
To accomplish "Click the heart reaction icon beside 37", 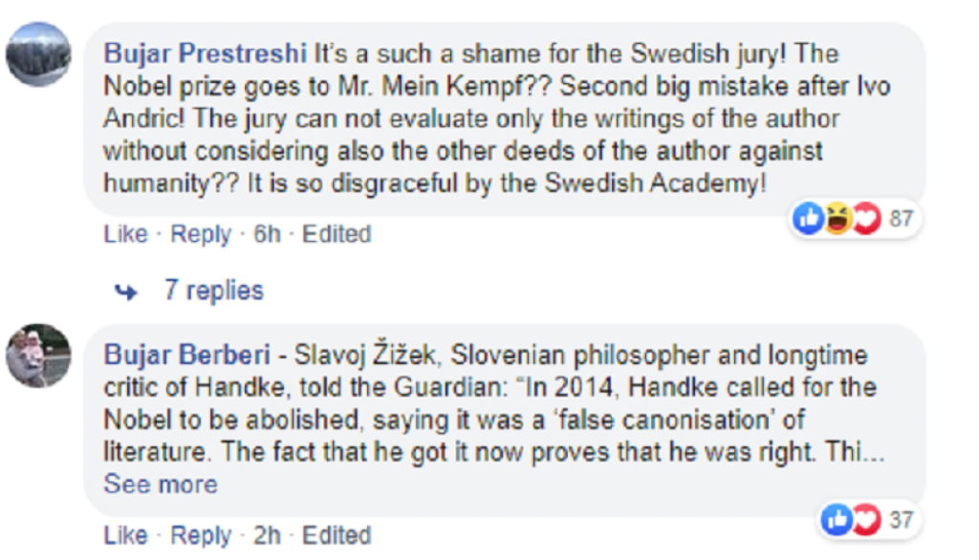I will (863, 520).
